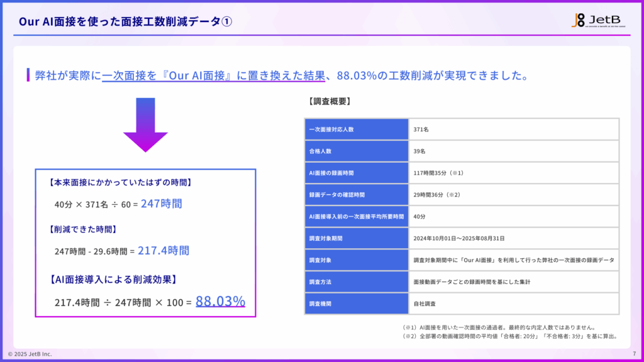Select the 録画データの確認時間 row

click(x=356, y=194)
